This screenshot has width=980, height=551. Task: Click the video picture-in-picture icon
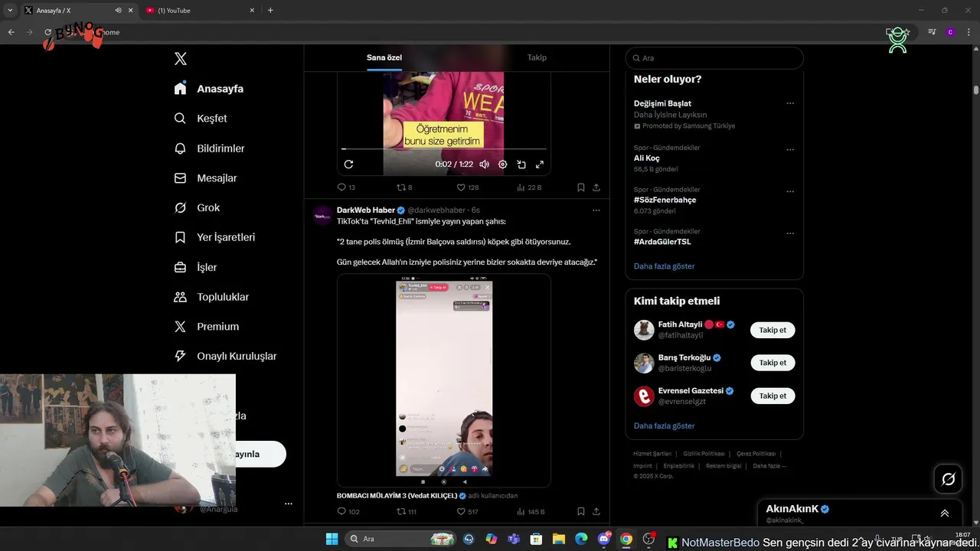pos(521,165)
